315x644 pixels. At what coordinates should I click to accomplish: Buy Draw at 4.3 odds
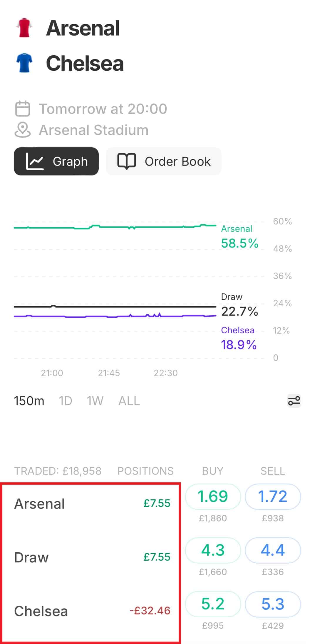pos(213,550)
